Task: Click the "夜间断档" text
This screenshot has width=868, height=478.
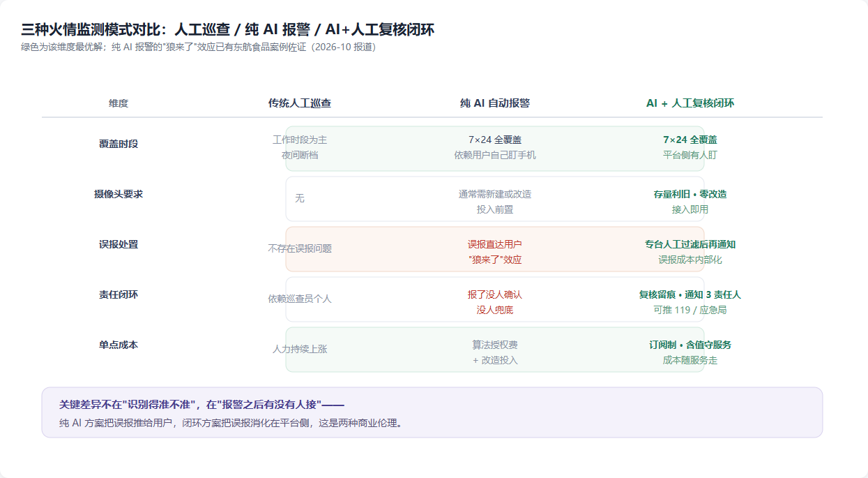Action: 300,155
